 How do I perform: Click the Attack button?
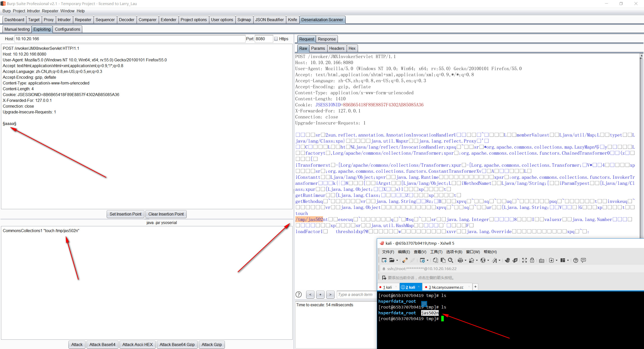pyautogui.click(x=77, y=344)
